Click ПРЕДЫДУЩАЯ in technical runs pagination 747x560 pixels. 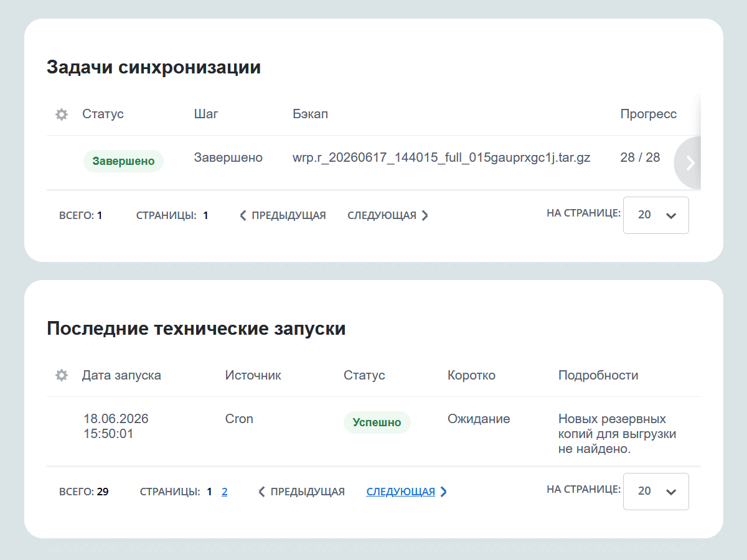point(308,492)
